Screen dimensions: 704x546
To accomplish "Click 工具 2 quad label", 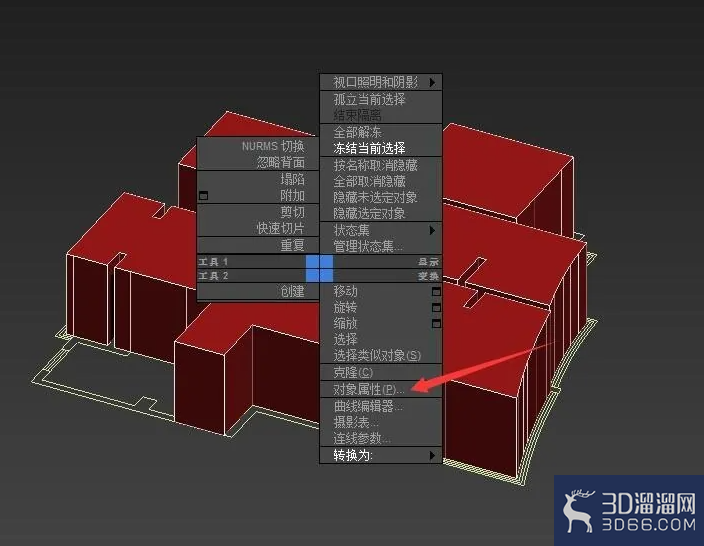I will click(x=213, y=276).
